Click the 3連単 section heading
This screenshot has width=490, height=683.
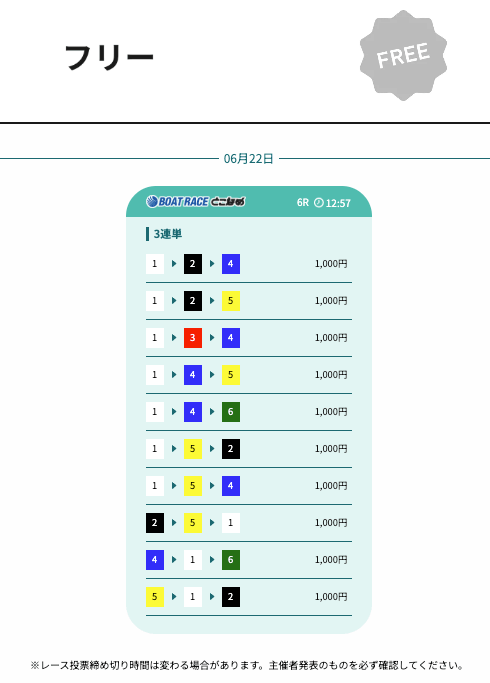pyautogui.click(x=168, y=234)
